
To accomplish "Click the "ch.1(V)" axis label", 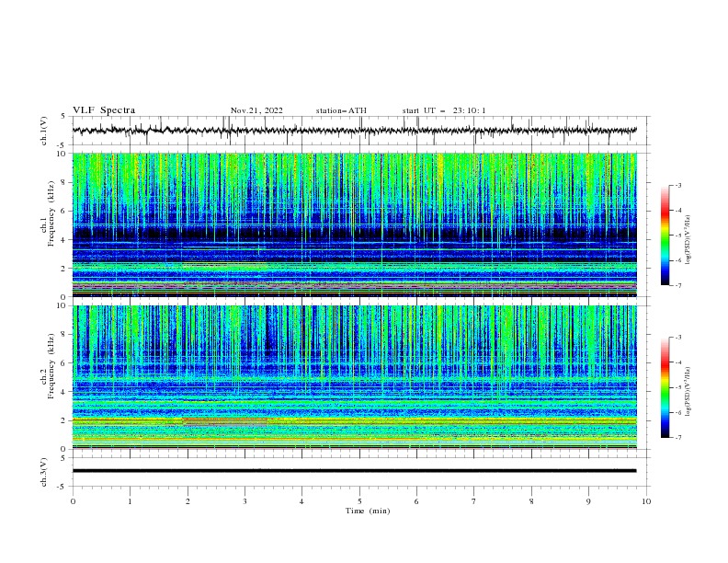I will point(44,131).
